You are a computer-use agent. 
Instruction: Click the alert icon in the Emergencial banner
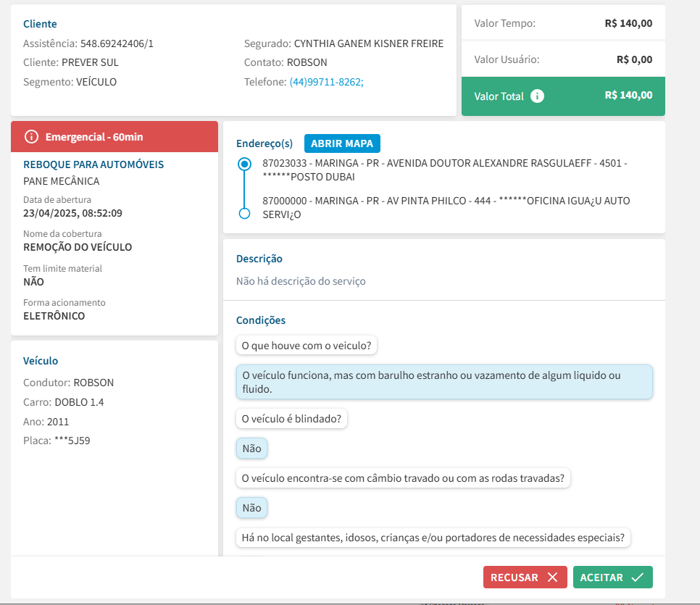pyautogui.click(x=31, y=137)
